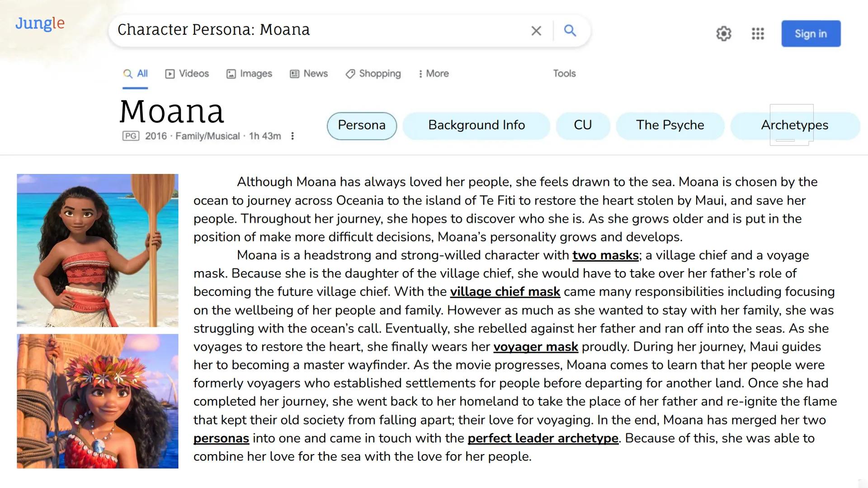Activate the CU pill filter

coord(583,125)
